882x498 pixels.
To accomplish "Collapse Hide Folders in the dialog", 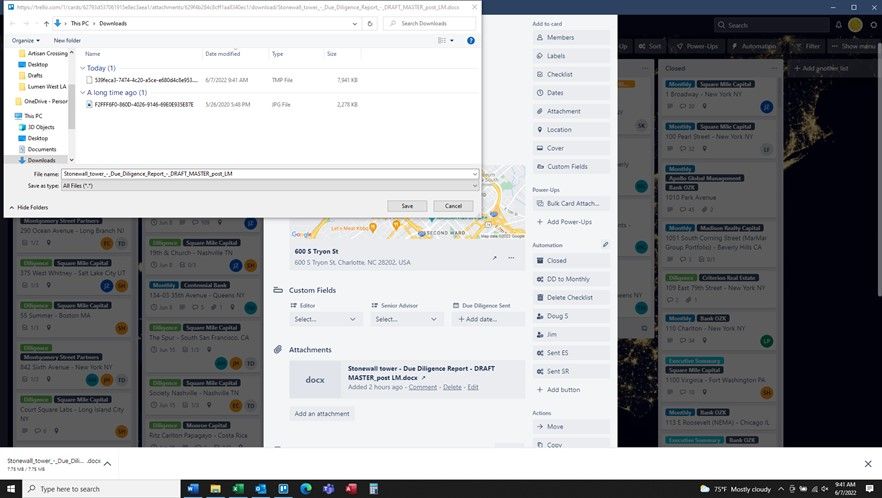I will pos(29,207).
